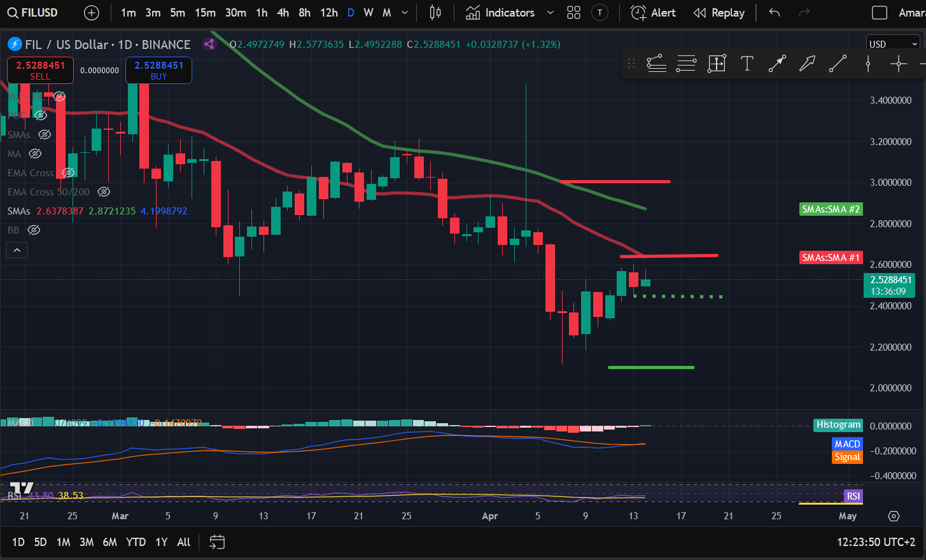This screenshot has width=926, height=560.
Task: Click the blue FIL coin logo
Action: point(15,45)
